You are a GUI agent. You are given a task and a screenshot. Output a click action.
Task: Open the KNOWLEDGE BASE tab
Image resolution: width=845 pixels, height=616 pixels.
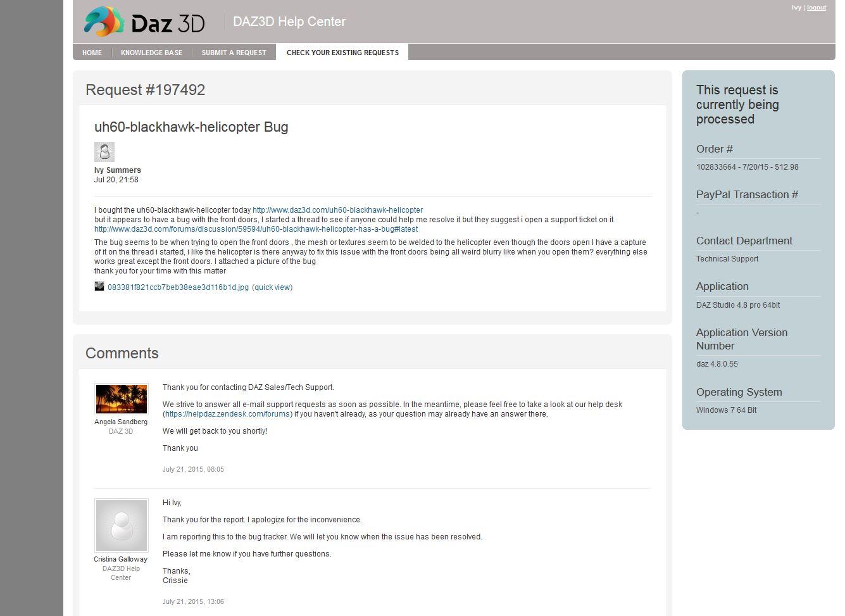151,53
